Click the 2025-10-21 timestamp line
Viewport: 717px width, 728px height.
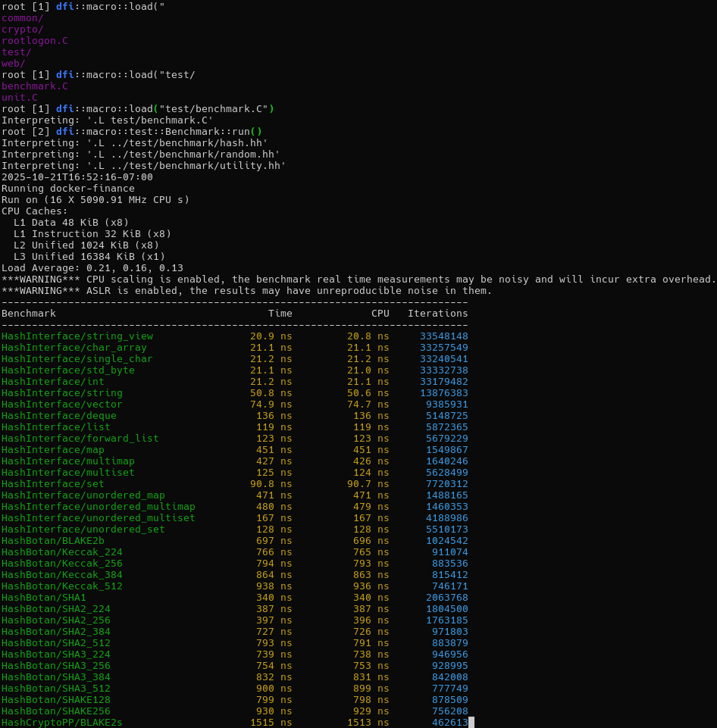point(77,177)
